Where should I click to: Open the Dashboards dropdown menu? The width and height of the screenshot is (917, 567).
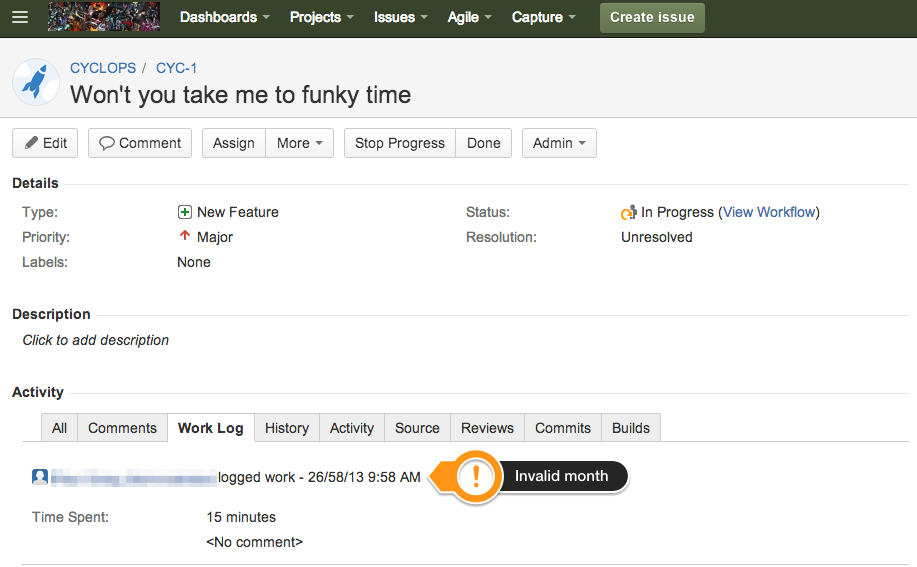coord(225,17)
